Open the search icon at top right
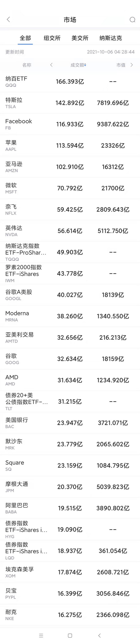The image size is (140, 644). (x=132, y=20)
